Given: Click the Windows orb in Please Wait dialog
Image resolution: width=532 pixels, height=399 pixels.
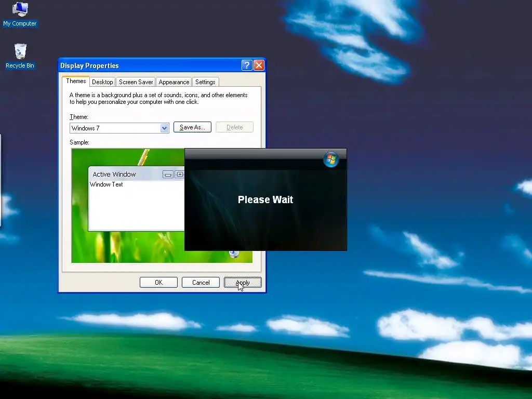Looking at the screenshot, I should [x=331, y=159].
